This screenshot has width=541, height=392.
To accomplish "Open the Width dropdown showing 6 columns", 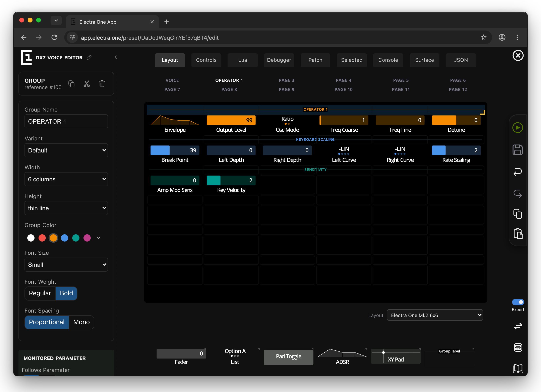I will click(x=66, y=179).
